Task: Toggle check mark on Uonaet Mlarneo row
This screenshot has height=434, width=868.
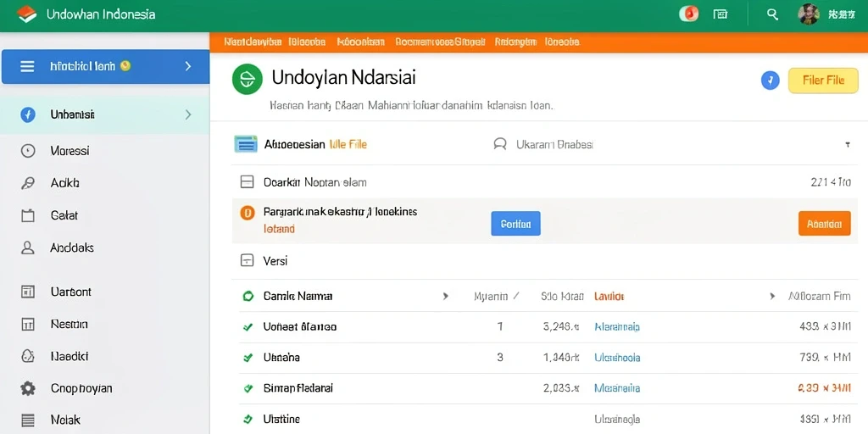Action: click(x=248, y=327)
